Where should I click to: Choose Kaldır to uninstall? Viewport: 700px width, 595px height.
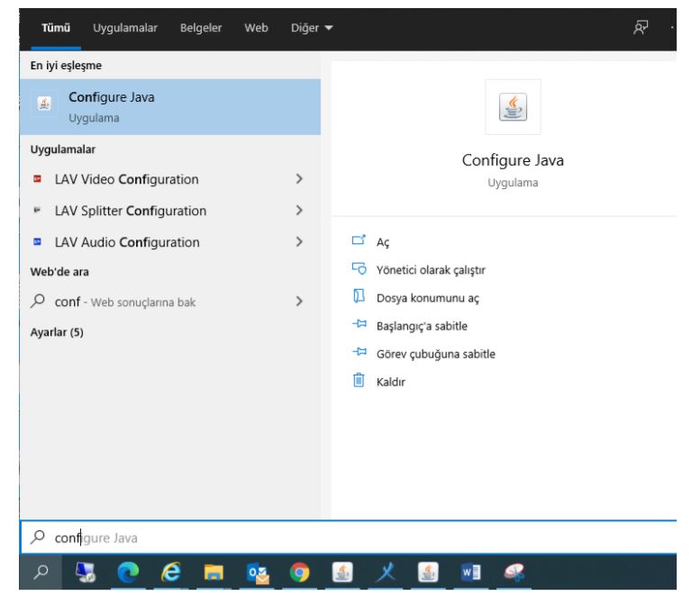click(391, 383)
